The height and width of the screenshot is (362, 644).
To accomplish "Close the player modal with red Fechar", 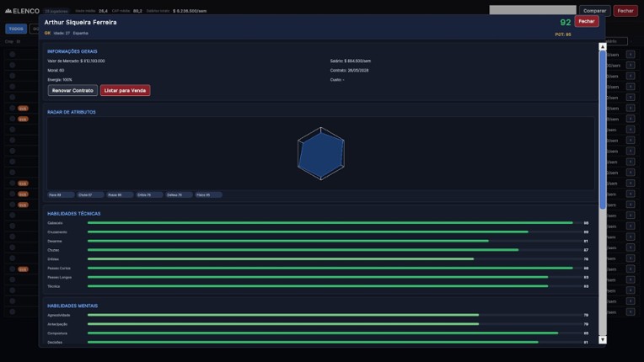I will [586, 21].
